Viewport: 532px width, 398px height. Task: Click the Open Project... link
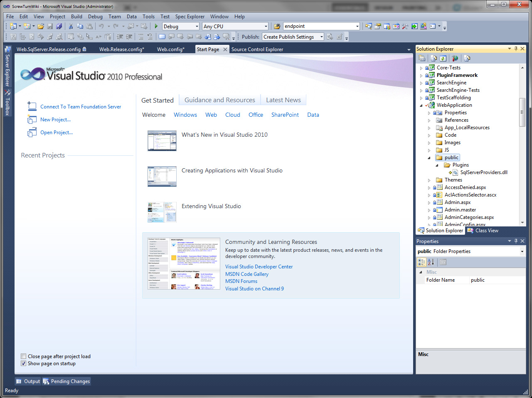[57, 133]
